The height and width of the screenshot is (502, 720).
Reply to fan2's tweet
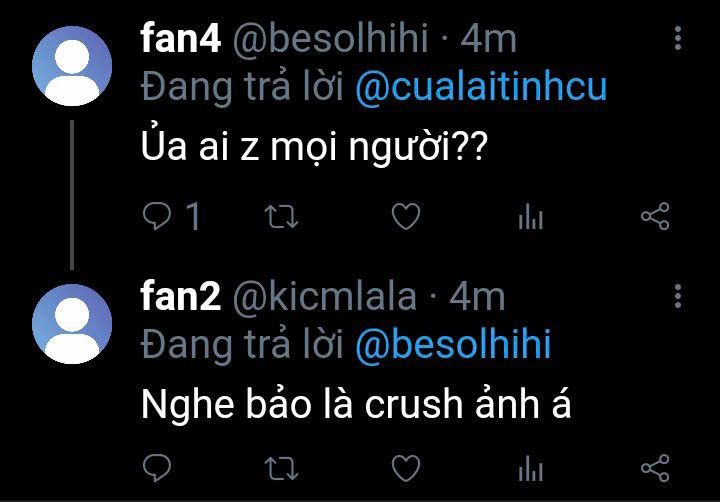158,468
